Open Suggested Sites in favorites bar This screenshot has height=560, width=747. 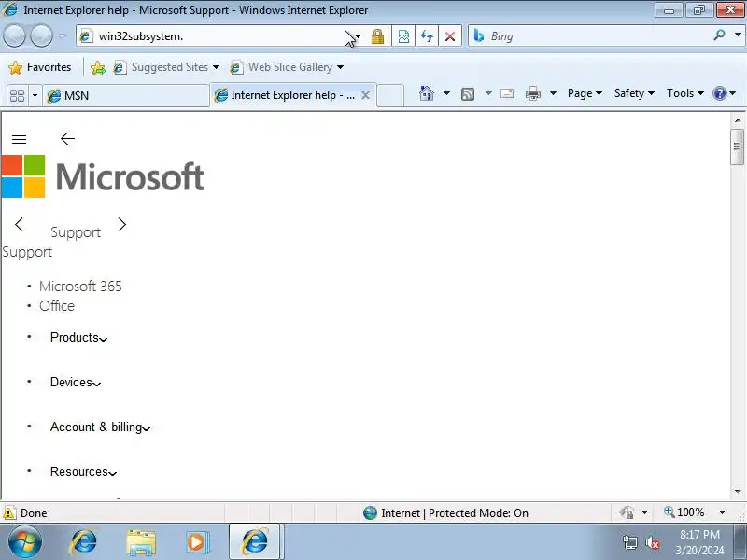[x=166, y=67]
